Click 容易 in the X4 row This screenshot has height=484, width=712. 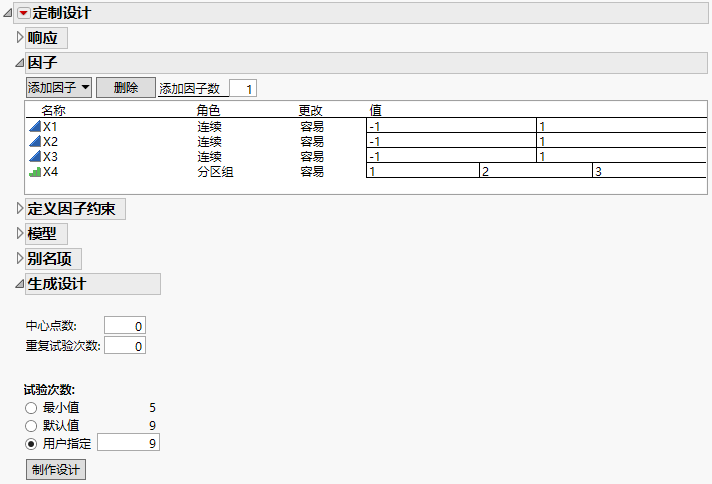pos(312,172)
